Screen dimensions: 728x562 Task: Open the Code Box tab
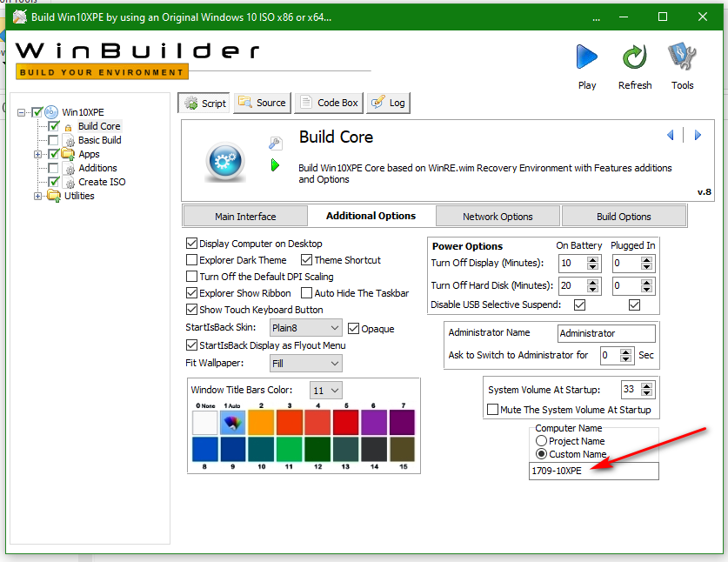pyautogui.click(x=329, y=103)
